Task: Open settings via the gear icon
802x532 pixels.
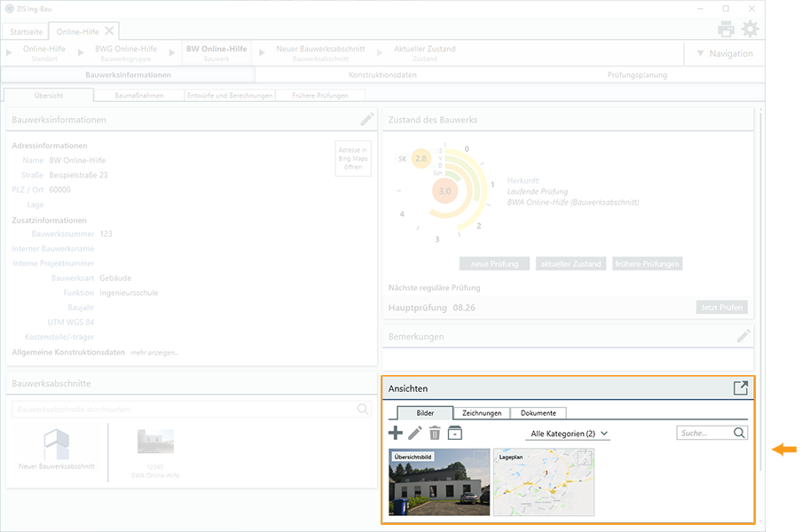Action: point(751,29)
